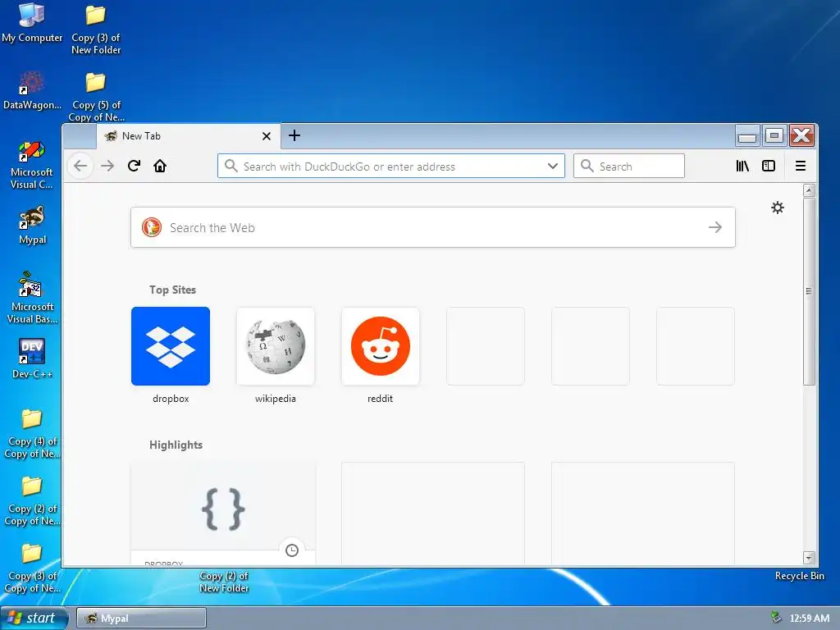Image resolution: width=840 pixels, height=630 pixels.
Task: Close the New Tab tab
Action: pyautogui.click(x=267, y=136)
